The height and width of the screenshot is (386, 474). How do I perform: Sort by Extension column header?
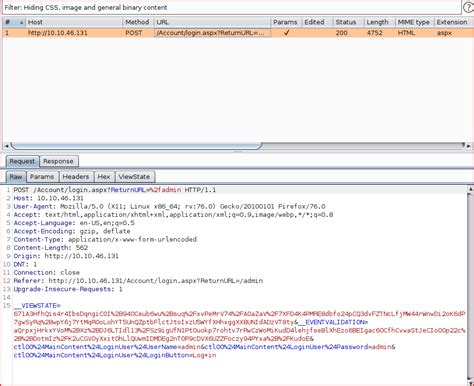point(453,22)
